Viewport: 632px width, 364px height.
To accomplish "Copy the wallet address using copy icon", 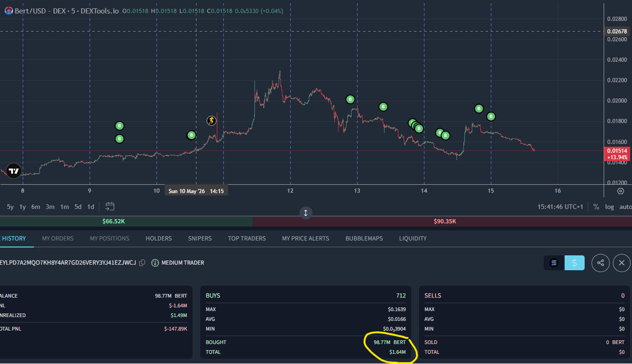I will coord(142,262).
